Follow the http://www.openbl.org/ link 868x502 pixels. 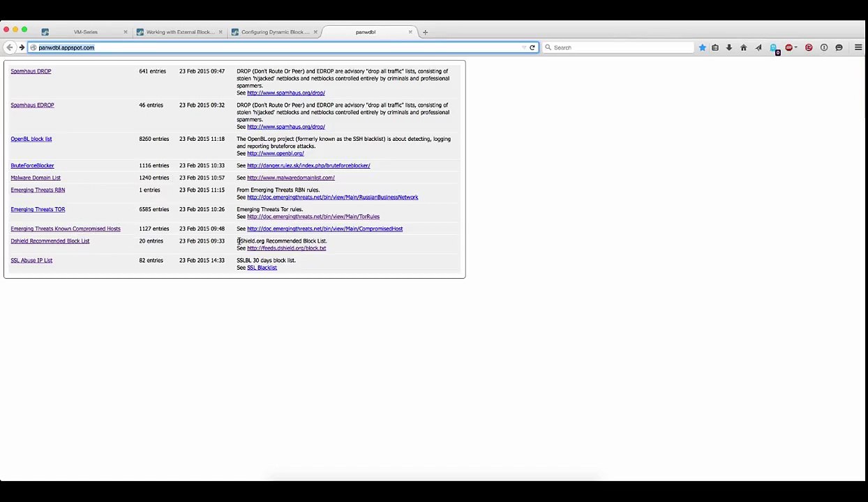pyautogui.click(x=276, y=153)
